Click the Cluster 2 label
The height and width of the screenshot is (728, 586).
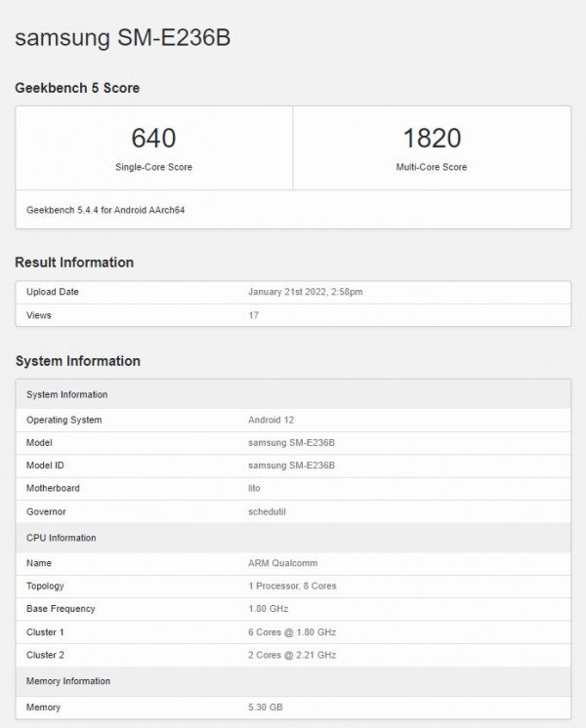pyautogui.click(x=45, y=655)
